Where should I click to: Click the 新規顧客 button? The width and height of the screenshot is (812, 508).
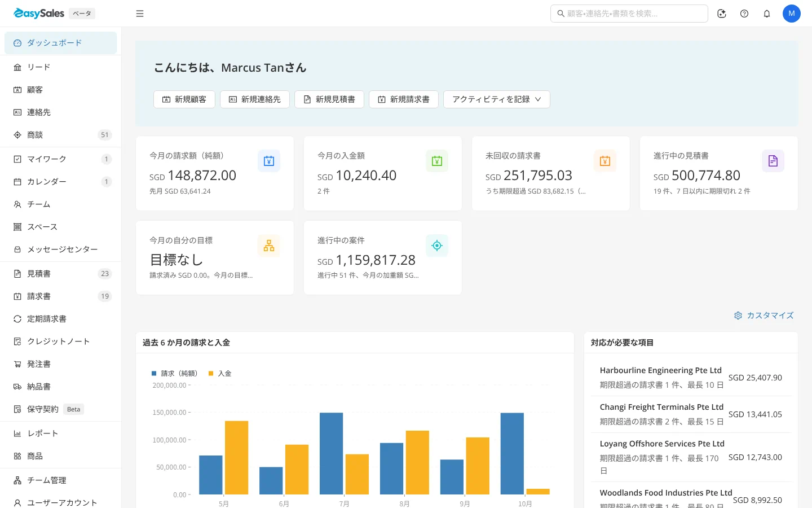point(184,99)
